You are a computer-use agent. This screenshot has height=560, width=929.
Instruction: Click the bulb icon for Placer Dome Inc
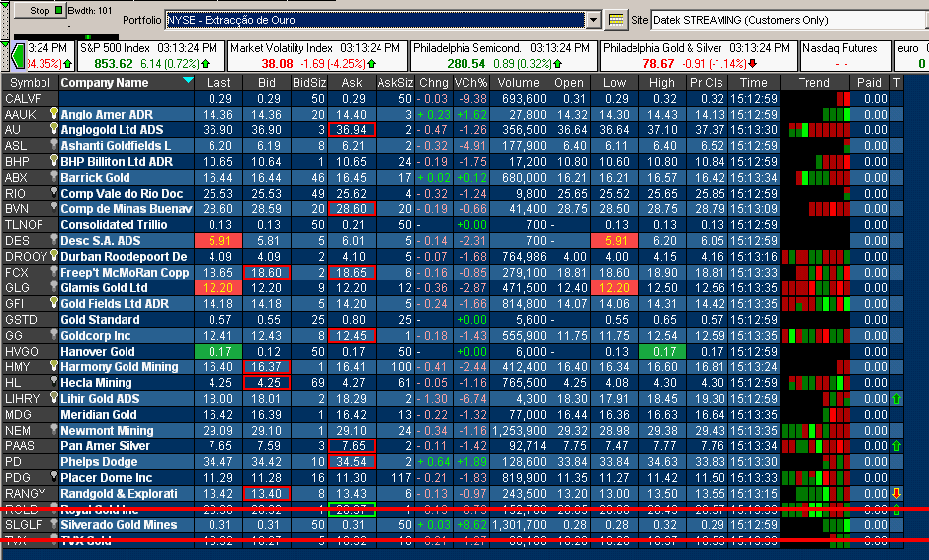54,476
